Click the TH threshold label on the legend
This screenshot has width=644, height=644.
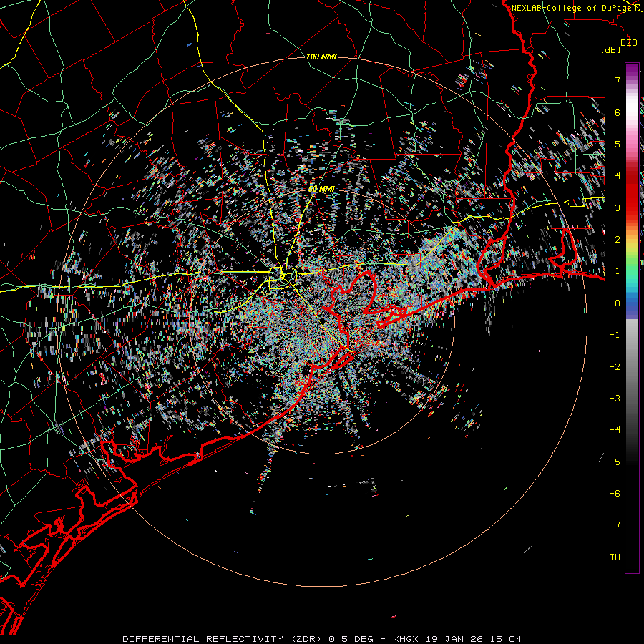pos(615,557)
